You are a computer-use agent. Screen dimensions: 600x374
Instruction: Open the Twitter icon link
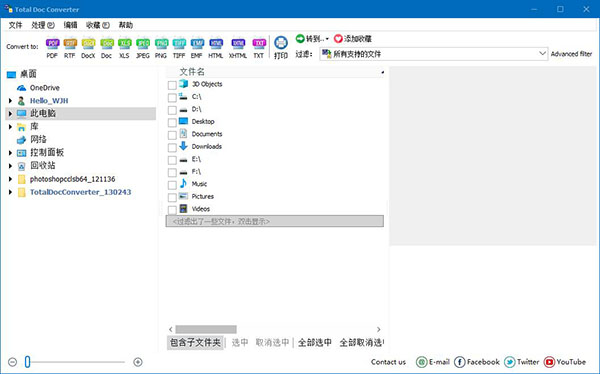509,362
